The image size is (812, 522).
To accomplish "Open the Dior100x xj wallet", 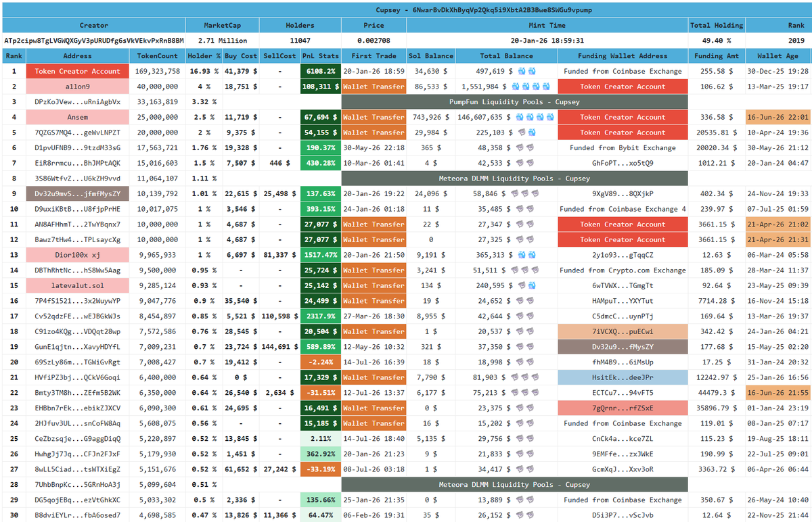I will coord(78,255).
